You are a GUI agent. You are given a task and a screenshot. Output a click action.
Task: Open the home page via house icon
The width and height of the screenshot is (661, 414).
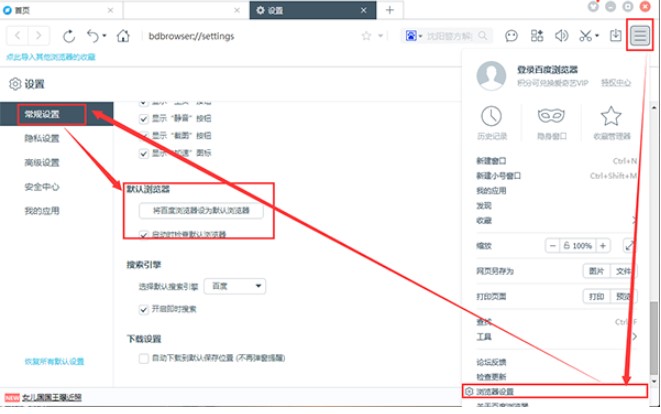123,36
